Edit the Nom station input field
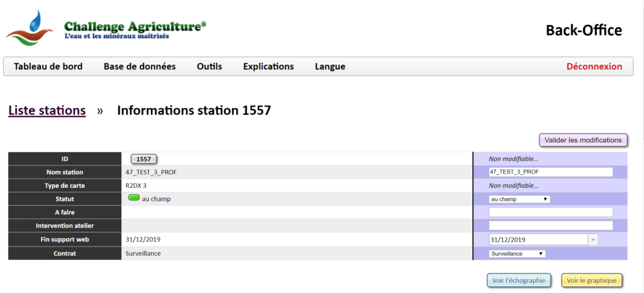This screenshot has height=293, width=644. coord(551,172)
